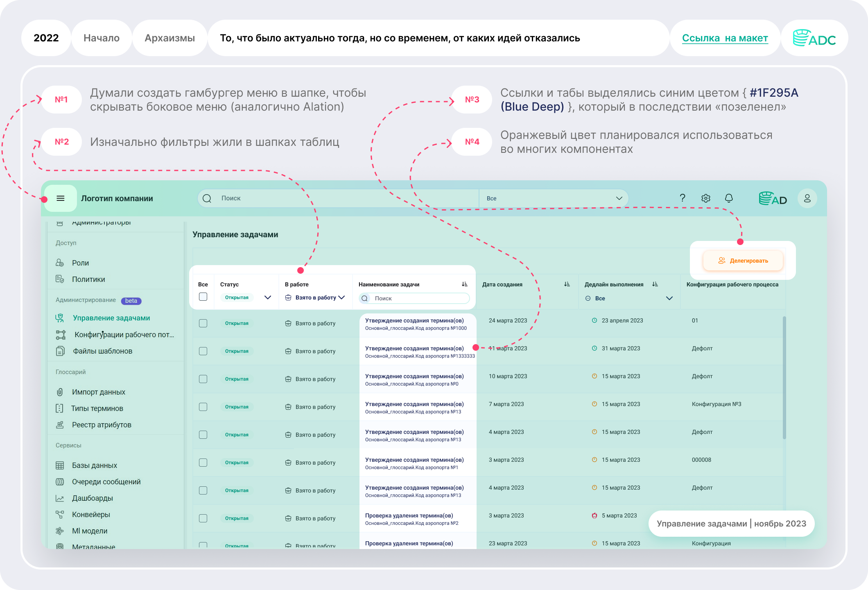Open settings via the gear icon

pyautogui.click(x=706, y=198)
